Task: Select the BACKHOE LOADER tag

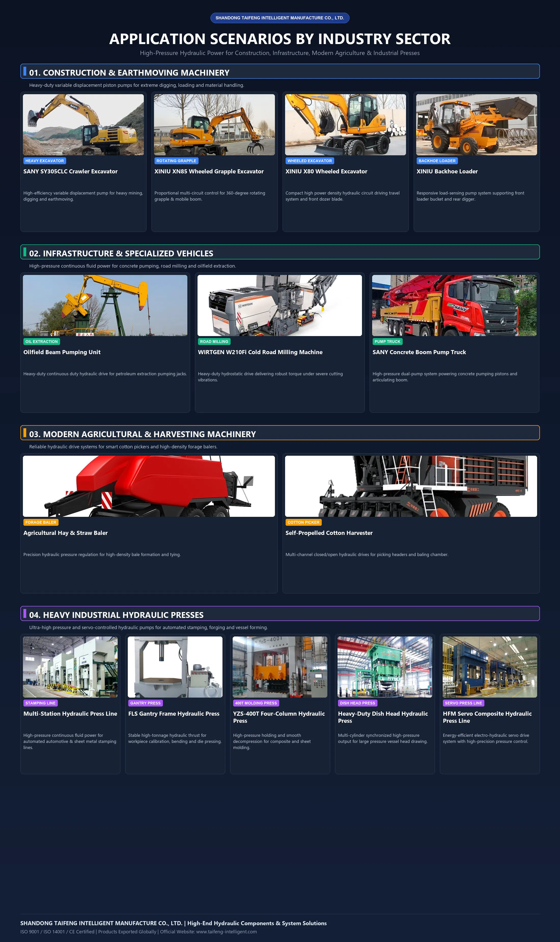Action: tap(437, 161)
